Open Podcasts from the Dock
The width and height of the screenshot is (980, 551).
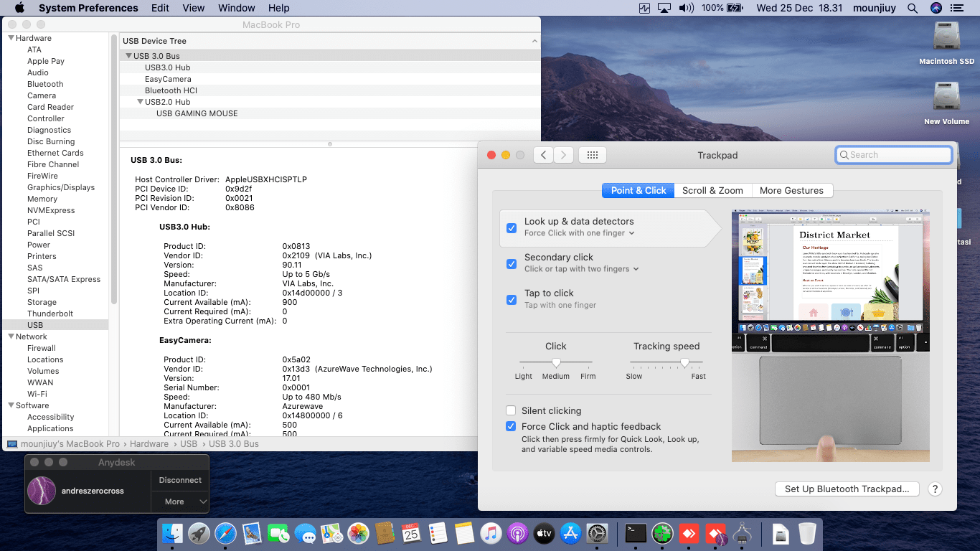pyautogui.click(x=517, y=533)
